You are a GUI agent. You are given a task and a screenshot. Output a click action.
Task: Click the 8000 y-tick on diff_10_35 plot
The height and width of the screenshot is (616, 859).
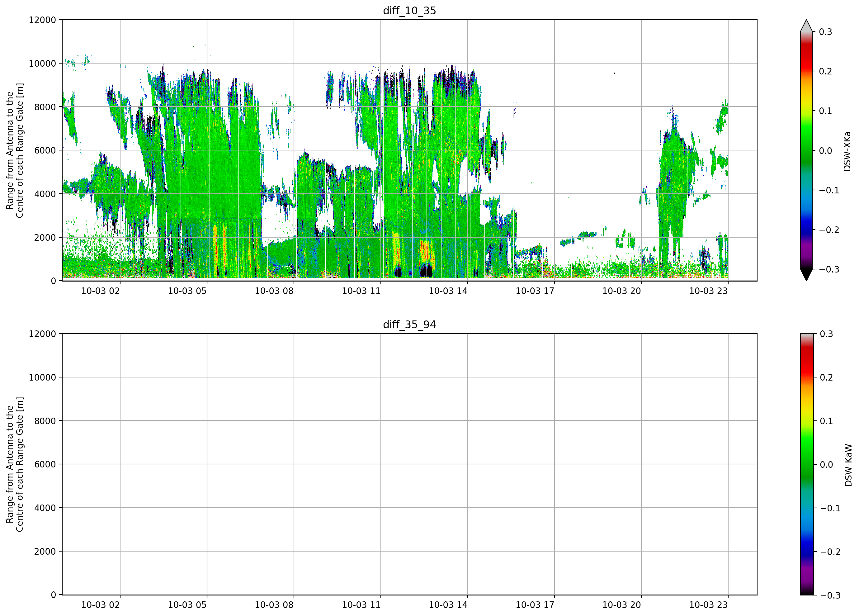(45, 107)
